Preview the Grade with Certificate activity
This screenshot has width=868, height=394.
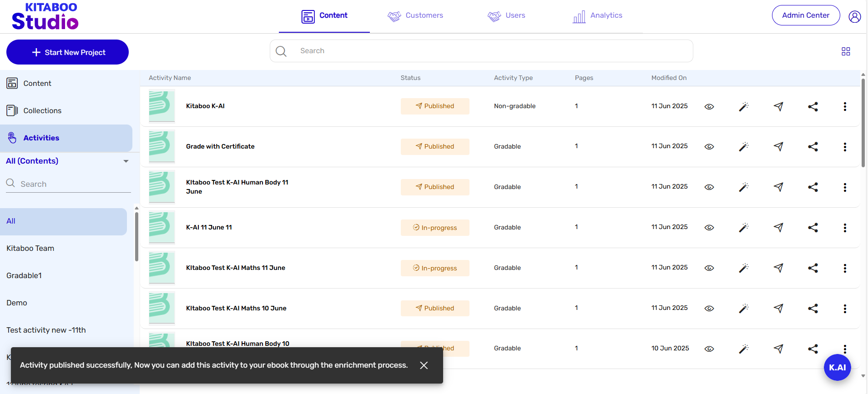[709, 147]
